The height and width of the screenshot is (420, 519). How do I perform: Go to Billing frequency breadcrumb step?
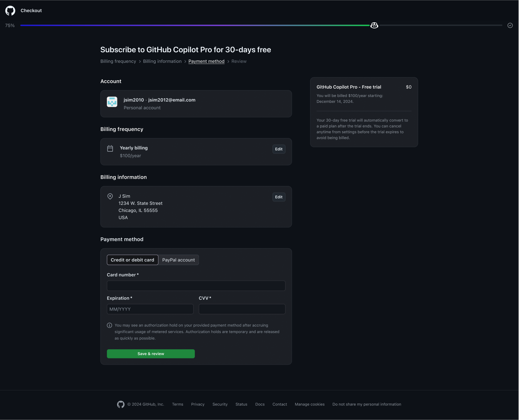(118, 62)
